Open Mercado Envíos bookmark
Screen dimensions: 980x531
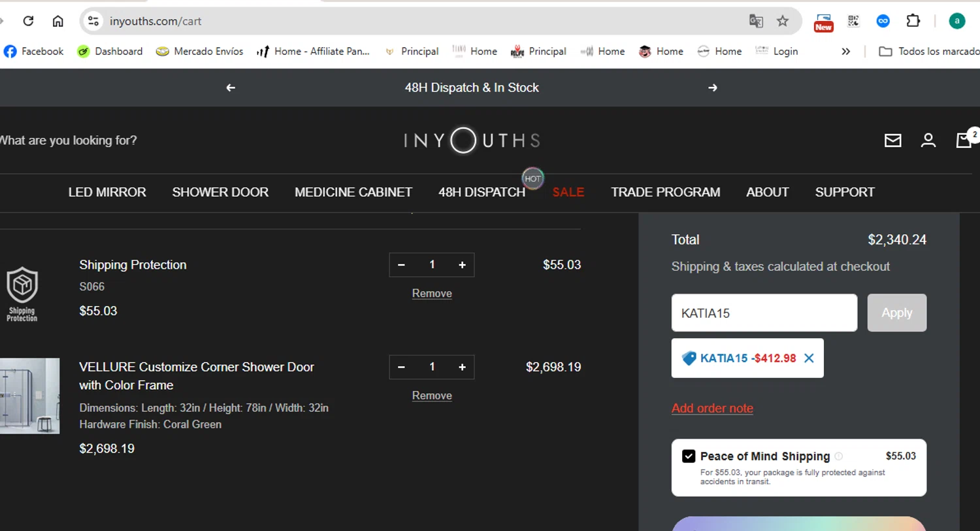pyautogui.click(x=199, y=51)
